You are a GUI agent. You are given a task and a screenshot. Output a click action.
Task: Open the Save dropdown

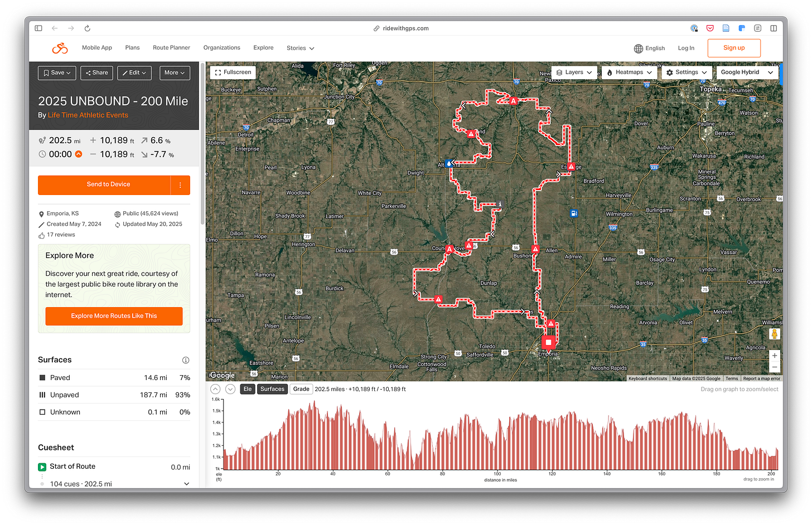pyautogui.click(x=57, y=73)
